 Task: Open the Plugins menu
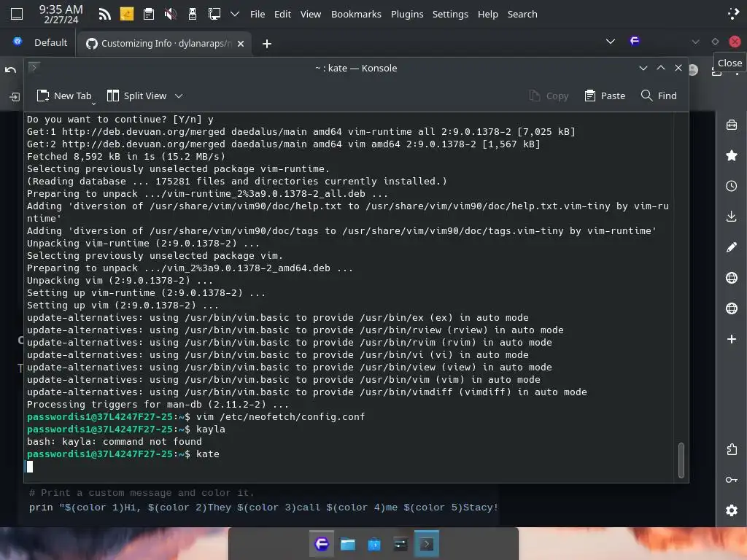coord(407,15)
